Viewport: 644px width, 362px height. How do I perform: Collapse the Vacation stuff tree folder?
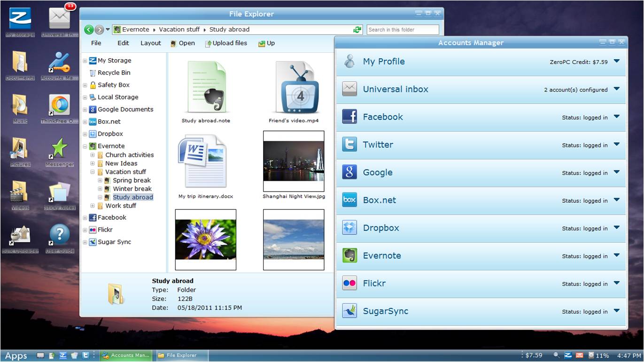coord(93,172)
